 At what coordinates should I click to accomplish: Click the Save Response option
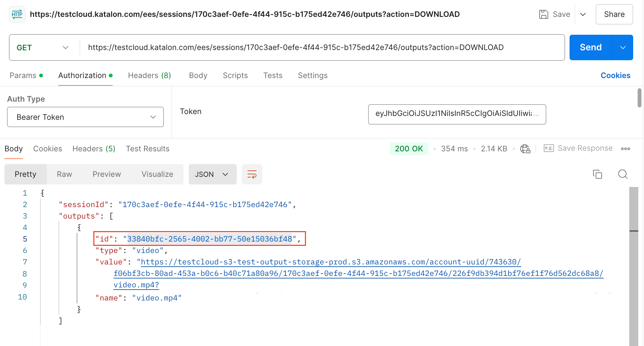tap(585, 148)
